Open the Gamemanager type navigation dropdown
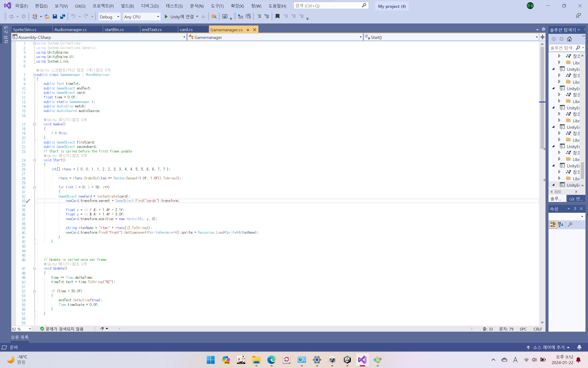The height and width of the screenshot is (368, 588). [275, 37]
